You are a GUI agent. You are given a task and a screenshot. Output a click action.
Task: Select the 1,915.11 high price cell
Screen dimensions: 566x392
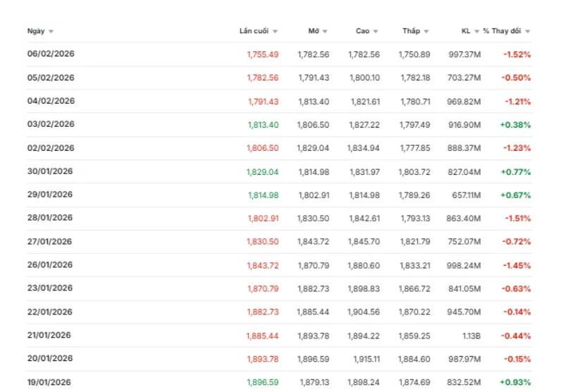[365, 359]
